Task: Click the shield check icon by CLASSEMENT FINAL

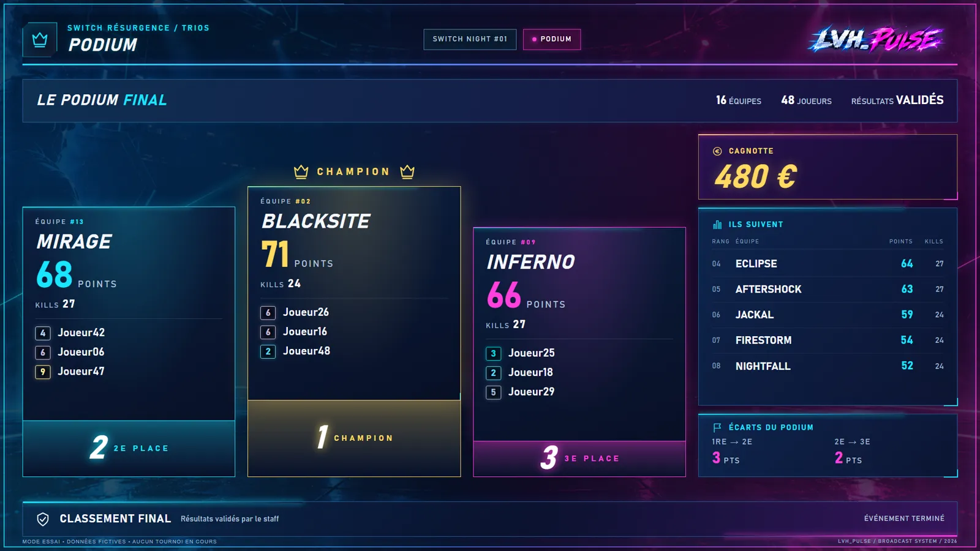Action: point(43,519)
